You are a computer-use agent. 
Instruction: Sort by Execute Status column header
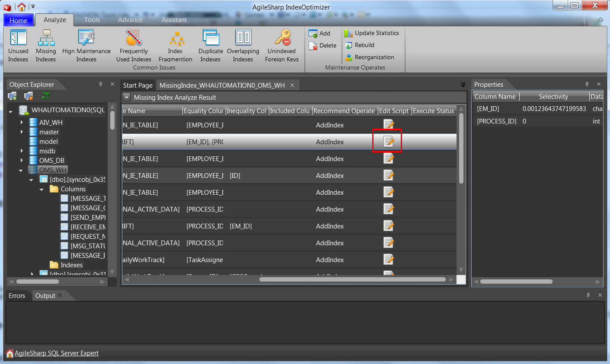433,111
